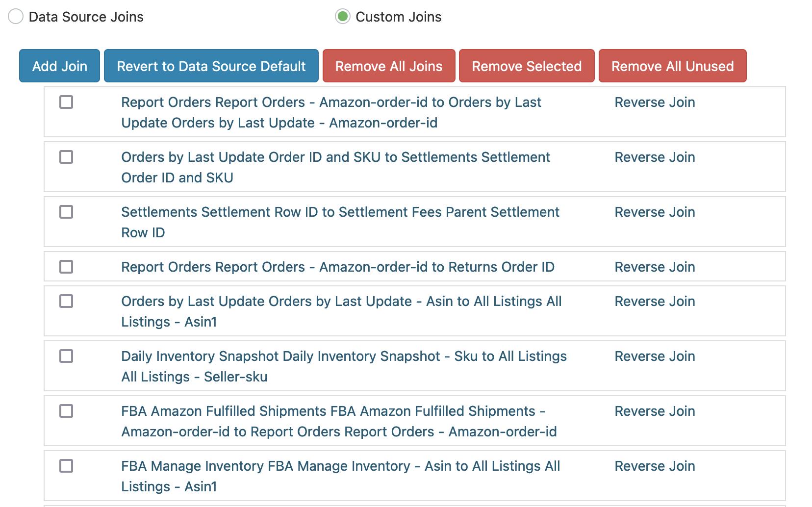Open the Report Orders to Returns Order ID join
The height and width of the screenshot is (507, 812).
[x=337, y=267]
